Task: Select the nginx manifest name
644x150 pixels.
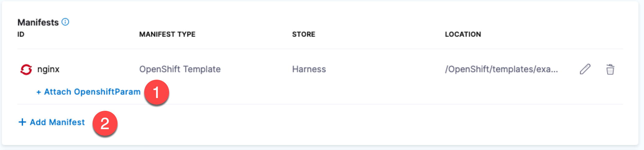Action: tap(48, 69)
